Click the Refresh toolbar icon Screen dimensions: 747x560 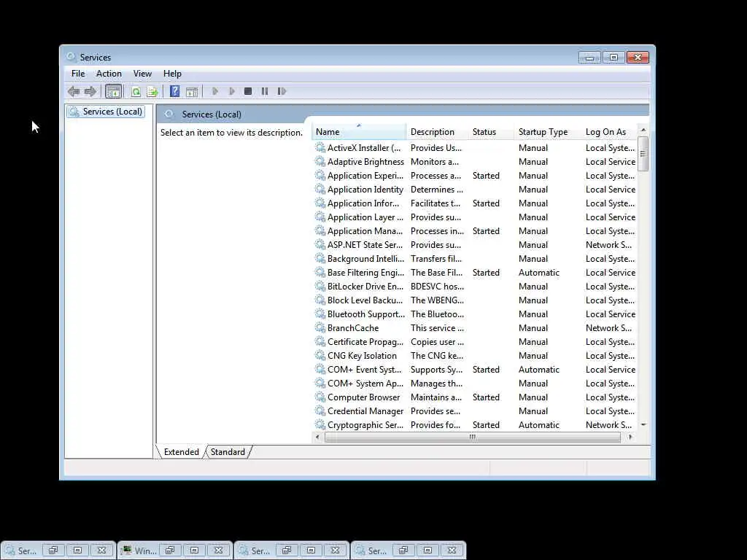(136, 91)
